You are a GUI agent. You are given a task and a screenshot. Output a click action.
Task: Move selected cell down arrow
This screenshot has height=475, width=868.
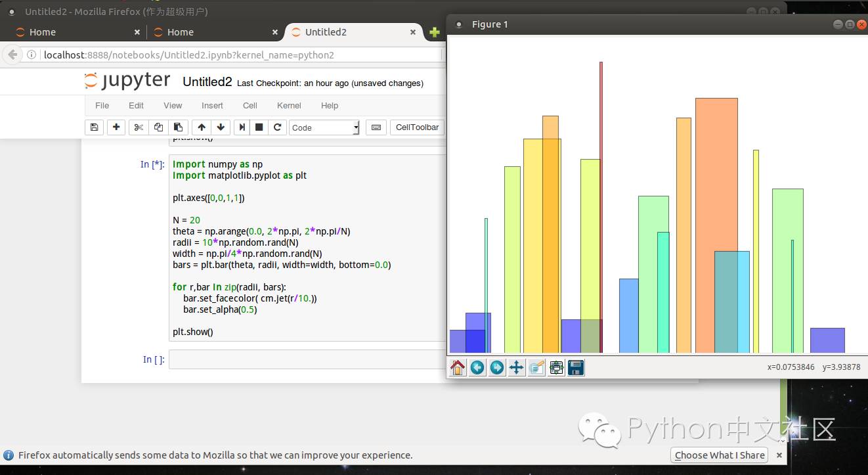tap(221, 127)
